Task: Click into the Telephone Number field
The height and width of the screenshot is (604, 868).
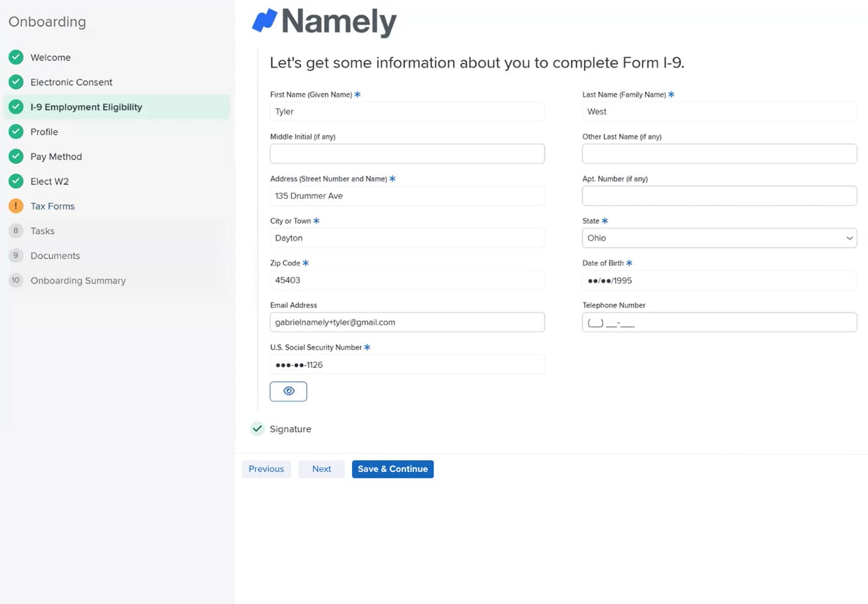Action: 719,322
